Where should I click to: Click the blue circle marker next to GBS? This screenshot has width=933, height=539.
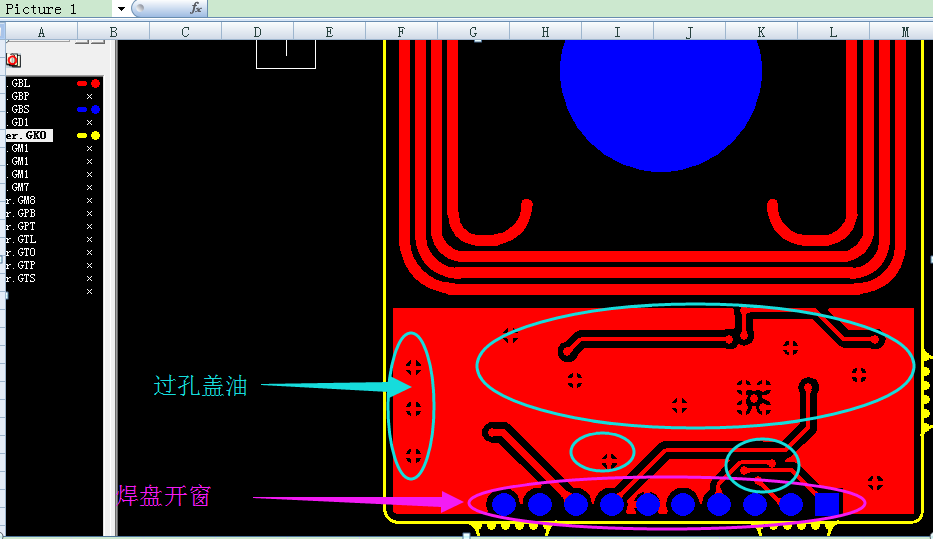pyautogui.click(x=95, y=109)
